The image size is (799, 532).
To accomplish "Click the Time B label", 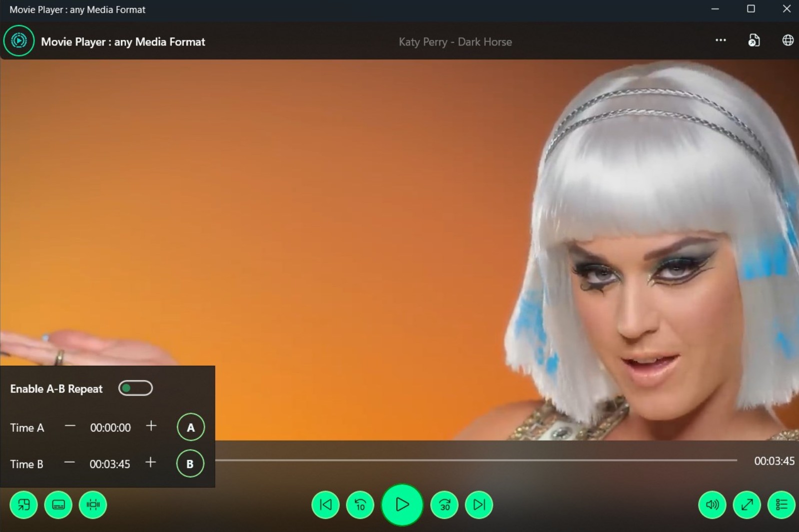I will coord(26,464).
